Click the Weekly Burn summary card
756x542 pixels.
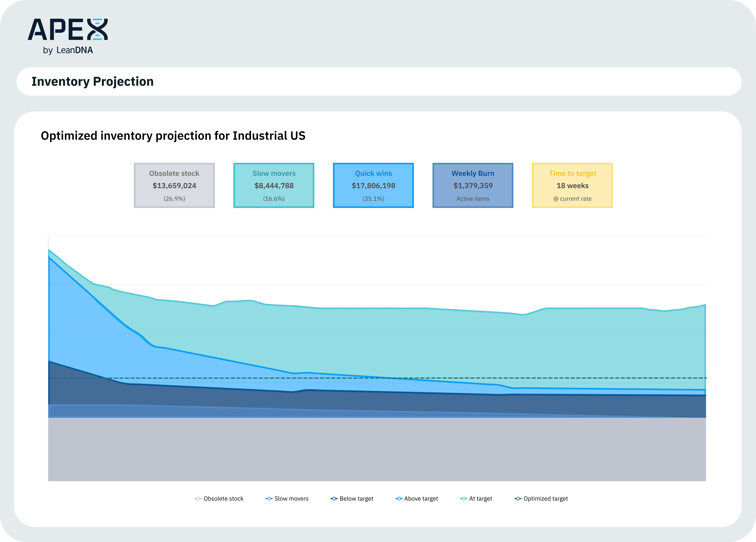pos(473,185)
